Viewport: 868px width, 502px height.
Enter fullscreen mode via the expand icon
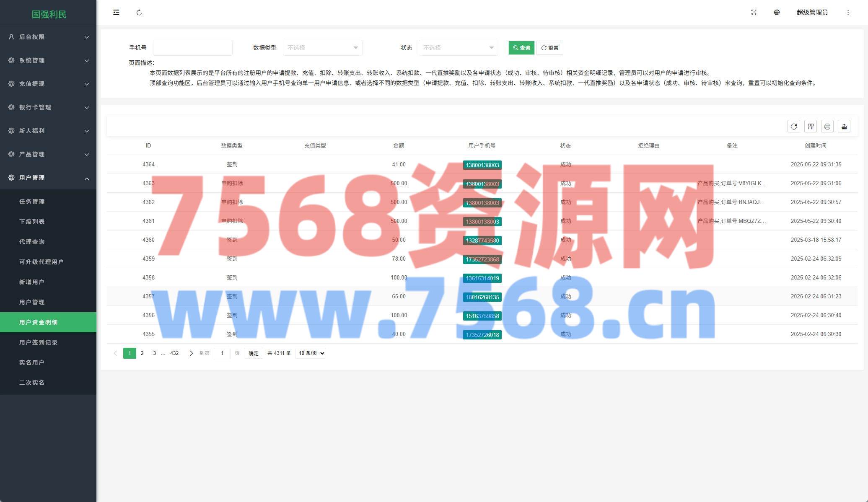[x=754, y=13]
